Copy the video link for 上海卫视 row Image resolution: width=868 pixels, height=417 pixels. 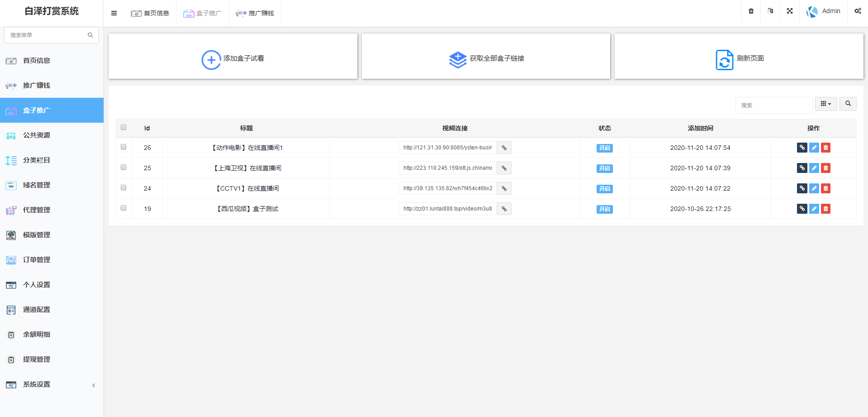click(x=504, y=168)
